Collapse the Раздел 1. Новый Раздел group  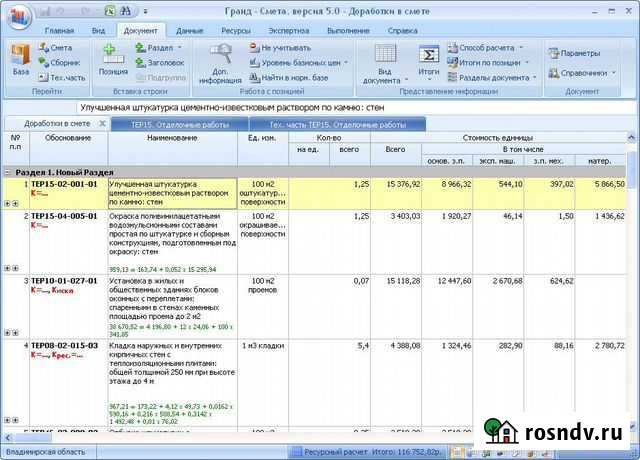[x=8, y=172]
